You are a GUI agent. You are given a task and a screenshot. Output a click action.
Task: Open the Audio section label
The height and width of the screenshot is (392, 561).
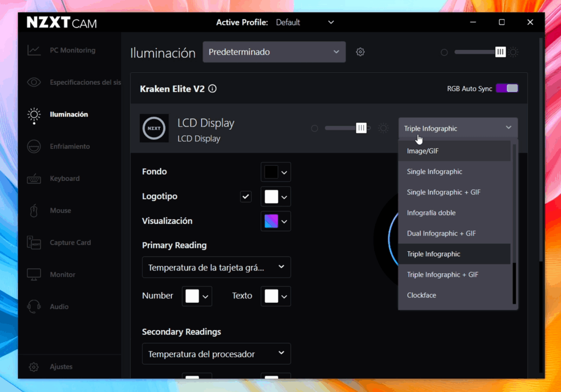click(59, 307)
